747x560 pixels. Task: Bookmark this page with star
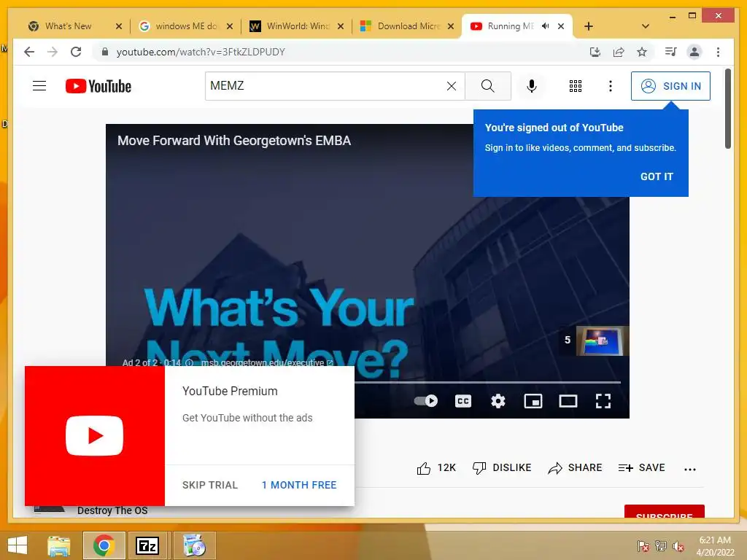coord(642,52)
